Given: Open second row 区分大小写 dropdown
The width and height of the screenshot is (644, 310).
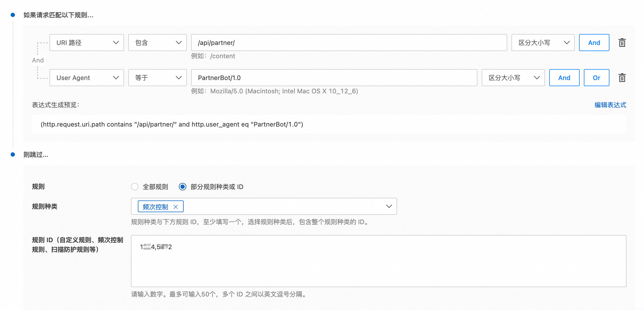Looking at the screenshot, I should tap(513, 78).
